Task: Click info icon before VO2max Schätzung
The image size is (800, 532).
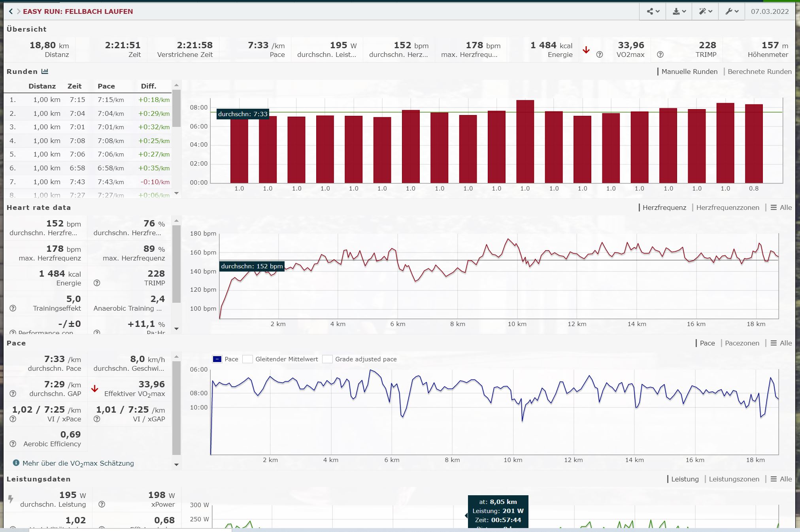Action: click(16, 463)
